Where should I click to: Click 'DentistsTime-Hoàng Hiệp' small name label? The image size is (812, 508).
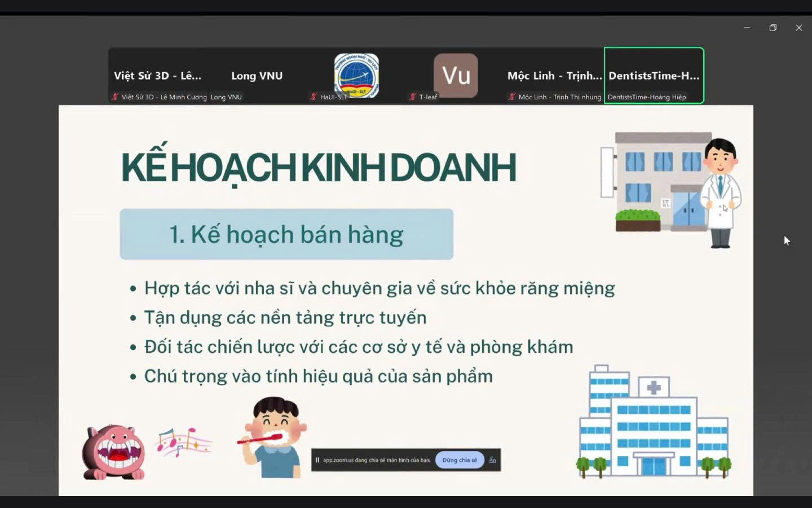point(647,97)
